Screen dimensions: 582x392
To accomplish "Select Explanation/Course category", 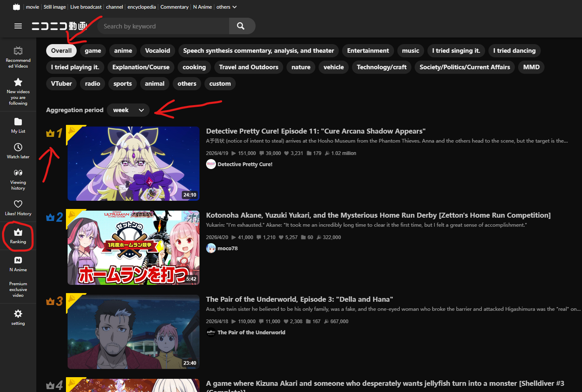I will click(x=141, y=67).
